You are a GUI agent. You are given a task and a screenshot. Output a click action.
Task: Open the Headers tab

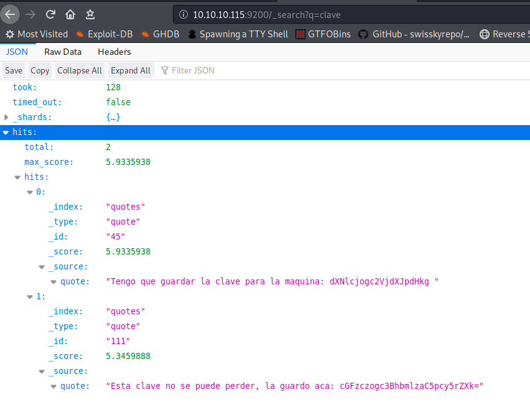(114, 52)
